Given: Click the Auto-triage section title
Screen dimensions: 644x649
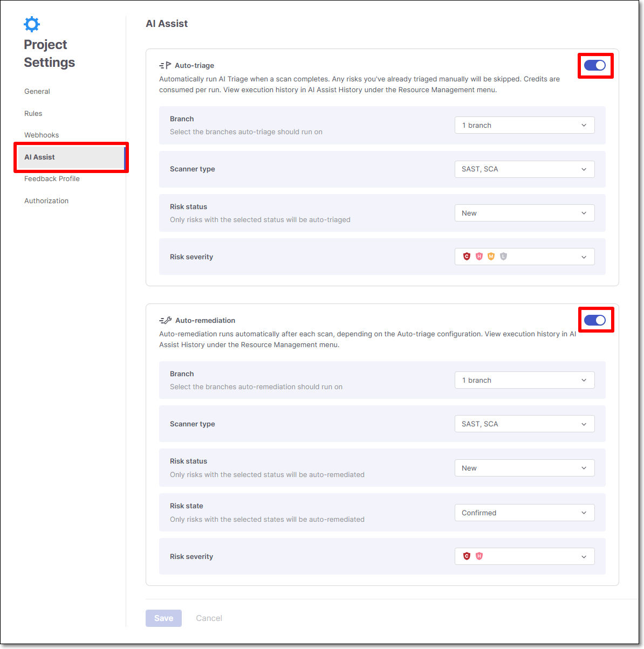Looking at the screenshot, I should tap(194, 66).
